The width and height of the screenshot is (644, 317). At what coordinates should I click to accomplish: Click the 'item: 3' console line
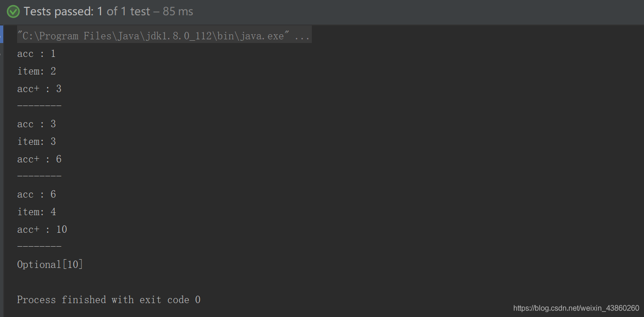tap(36, 142)
